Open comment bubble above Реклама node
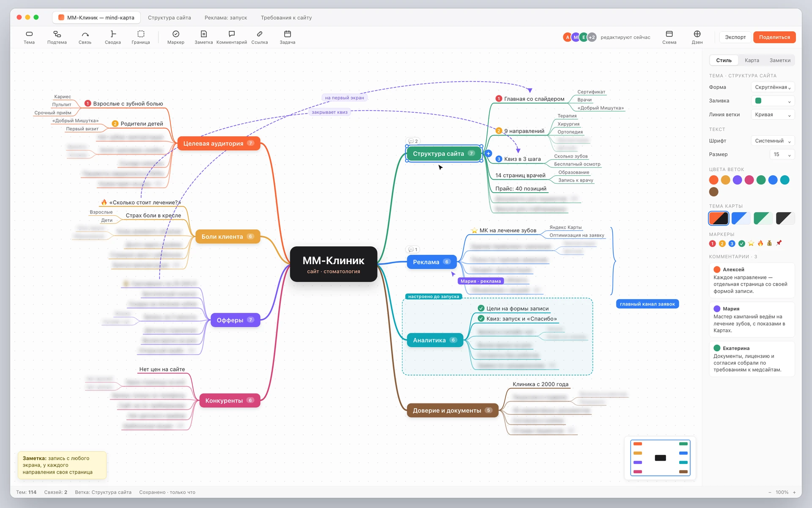812x508 pixels. point(413,249)
